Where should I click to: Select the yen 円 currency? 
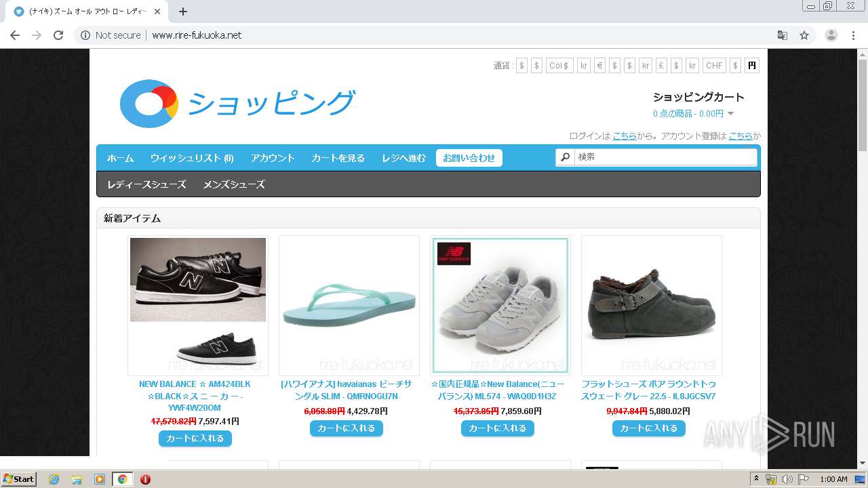pos(751,66)
